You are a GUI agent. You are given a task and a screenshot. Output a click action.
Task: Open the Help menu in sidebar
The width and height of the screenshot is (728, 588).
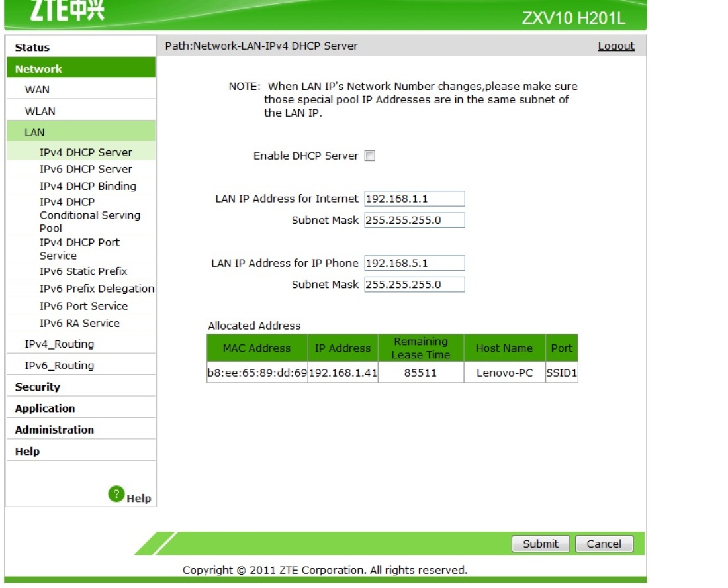coord(27,452)
